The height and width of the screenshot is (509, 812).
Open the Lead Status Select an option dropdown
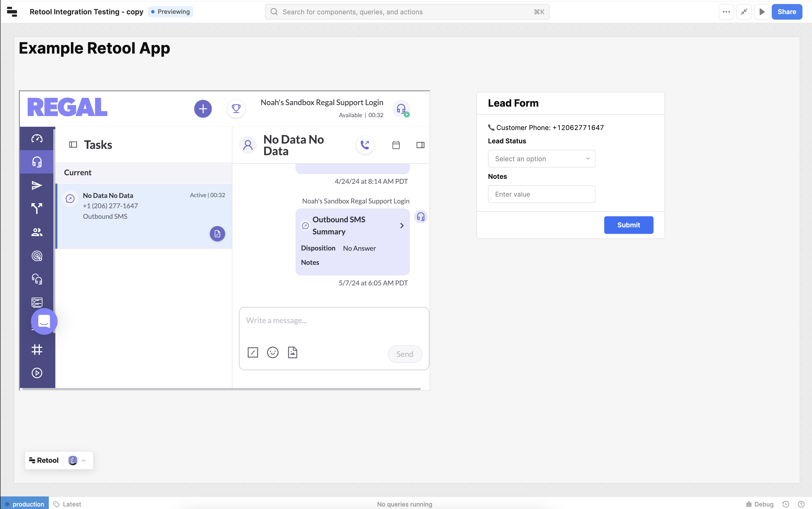pyautogui.click(x=541, y=159)
